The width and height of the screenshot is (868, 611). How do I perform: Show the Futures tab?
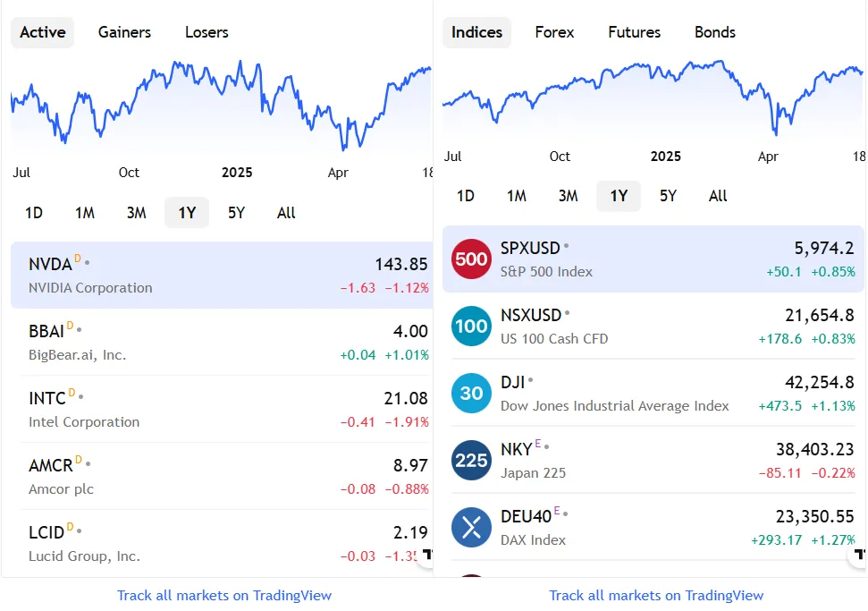pos(634,32)
